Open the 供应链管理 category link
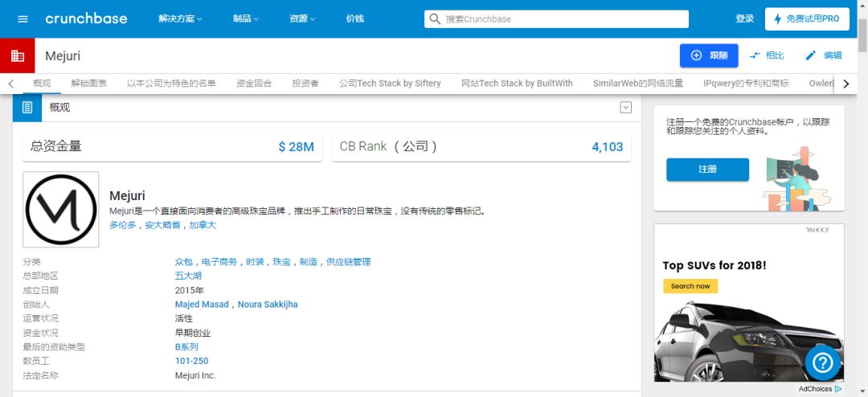 coord(348,262)
